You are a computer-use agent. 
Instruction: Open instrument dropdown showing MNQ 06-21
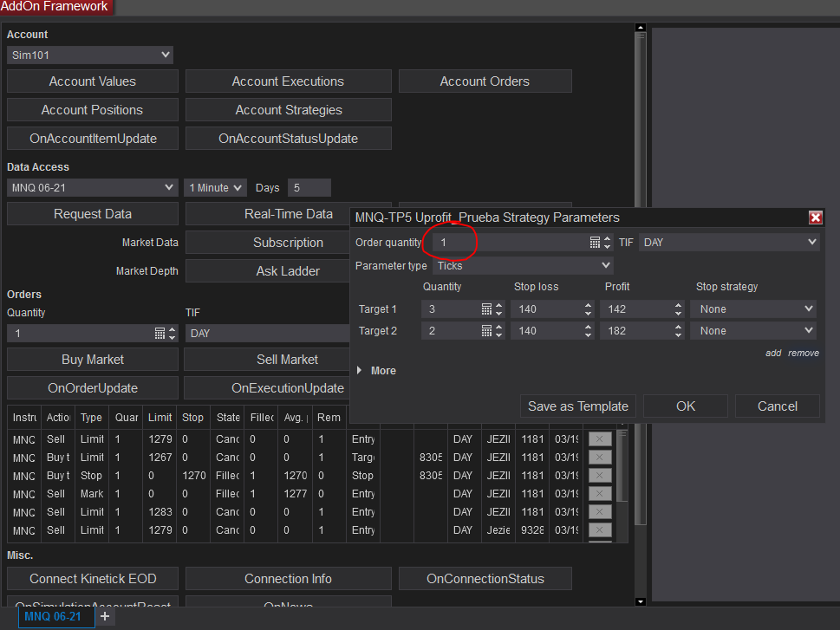[x=92, y=188]
